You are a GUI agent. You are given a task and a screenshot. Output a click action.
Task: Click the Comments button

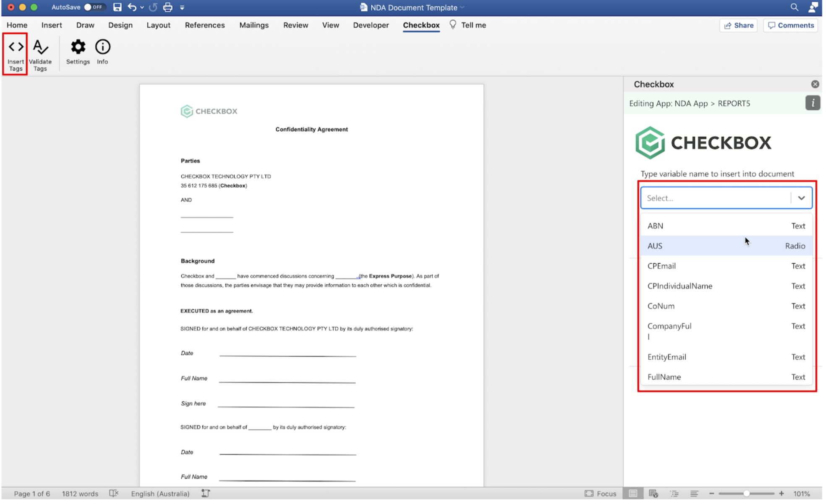click(791, 26)
